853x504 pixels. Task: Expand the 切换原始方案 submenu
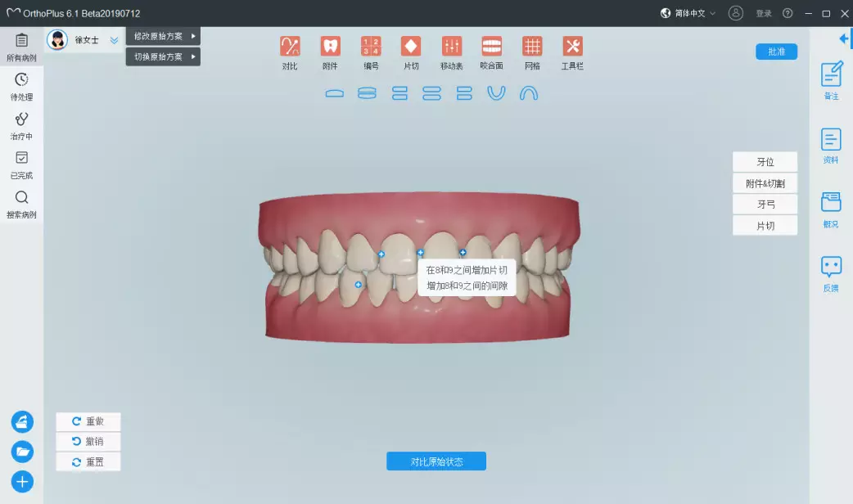coord(164,56)
